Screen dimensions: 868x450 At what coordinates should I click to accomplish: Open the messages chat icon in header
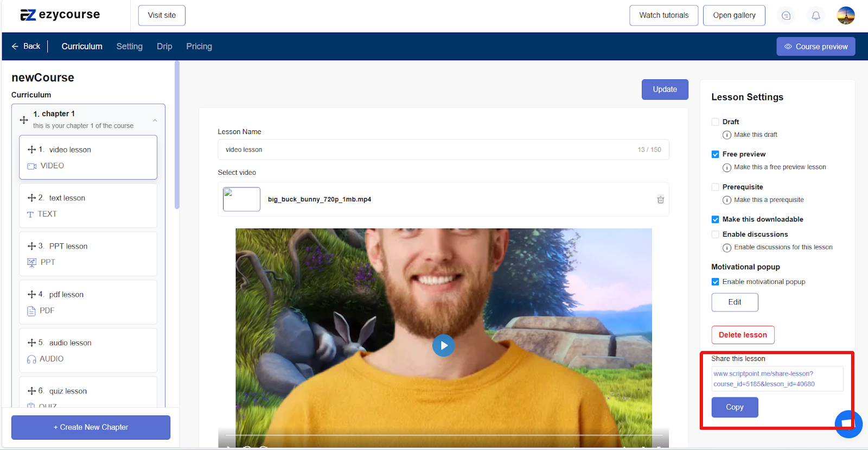point(786,16)
